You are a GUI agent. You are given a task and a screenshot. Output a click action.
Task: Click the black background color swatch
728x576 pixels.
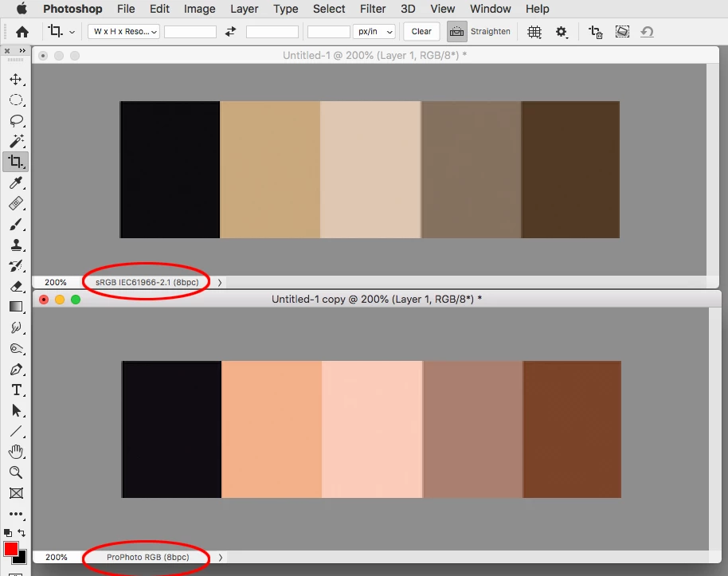point(21,558)
